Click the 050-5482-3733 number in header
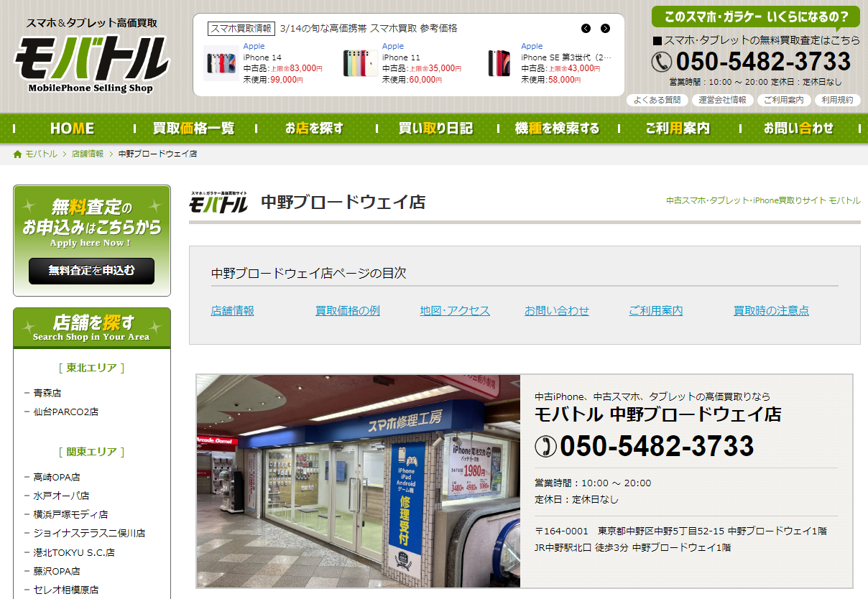868x599 pixels. (763, 62)
